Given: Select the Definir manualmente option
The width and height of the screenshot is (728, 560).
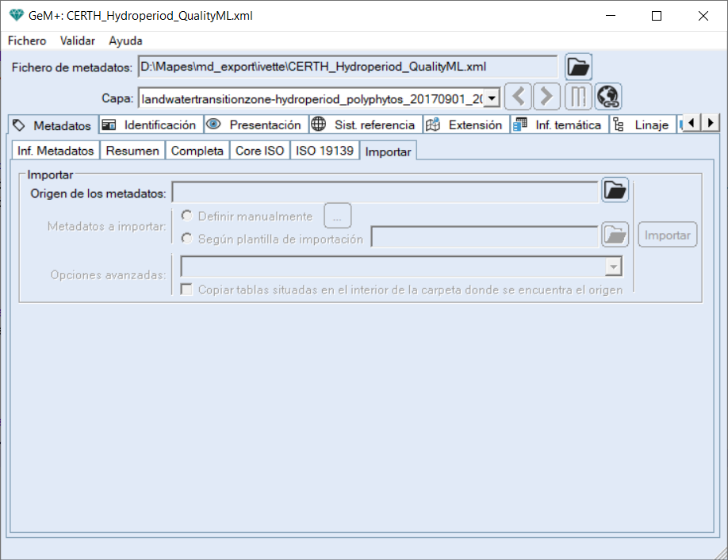Looking at the screenshot, I should tap(187, 215).
